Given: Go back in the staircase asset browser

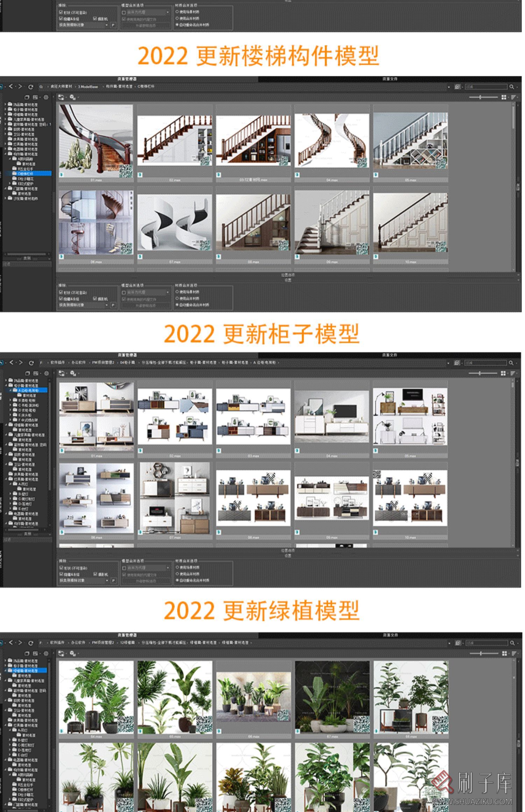Looking at the screenshot, I should [11, 86].
